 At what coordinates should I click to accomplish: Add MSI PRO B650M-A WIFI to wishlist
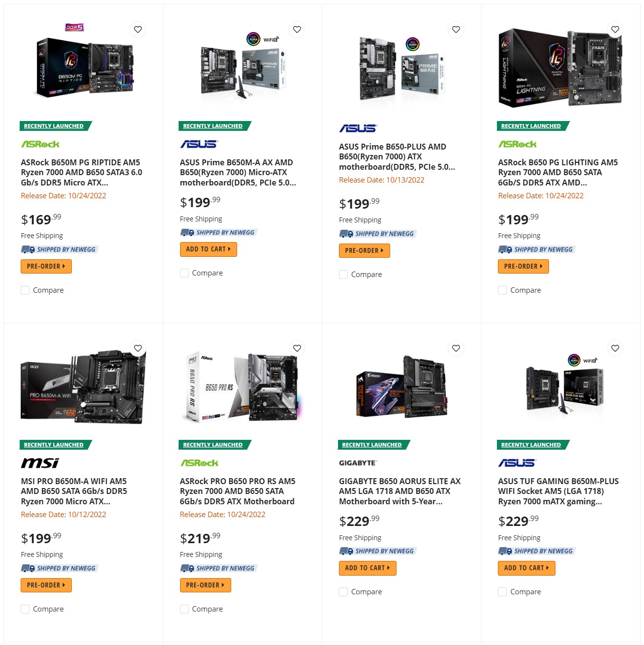point(138,348)
